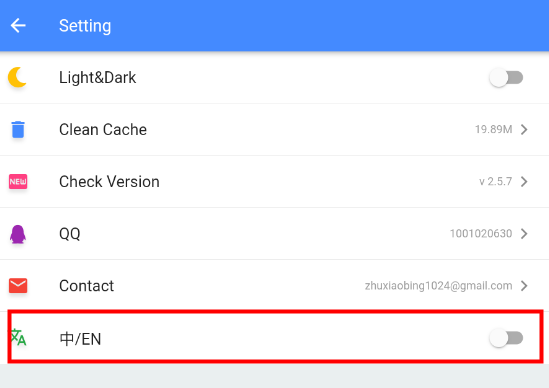
Task: Select the Check Version menu item
Action: tap(274, 182)
